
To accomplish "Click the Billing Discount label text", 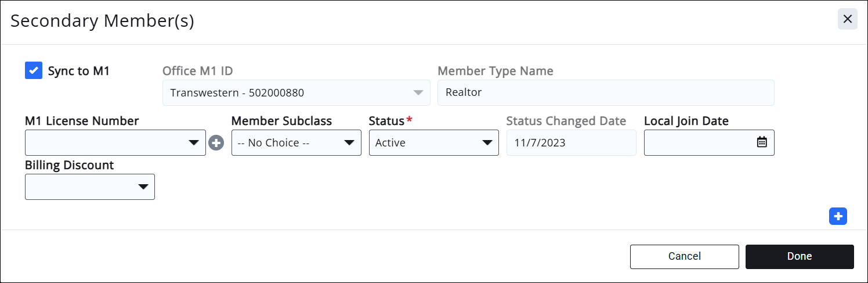I will (69, 165).
